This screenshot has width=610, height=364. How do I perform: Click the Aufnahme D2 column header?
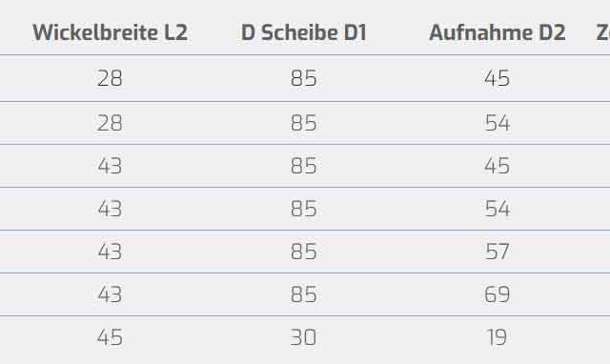(498, 32)
